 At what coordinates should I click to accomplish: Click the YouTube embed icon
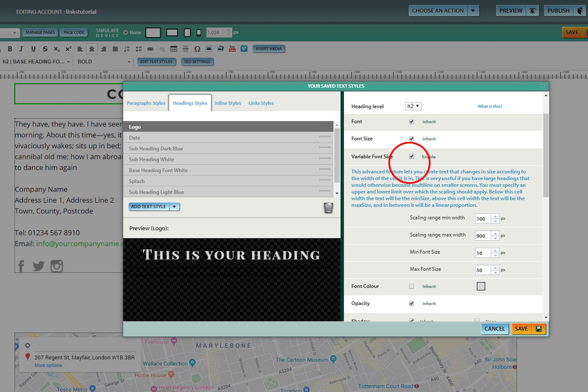(x=232, y=49)
